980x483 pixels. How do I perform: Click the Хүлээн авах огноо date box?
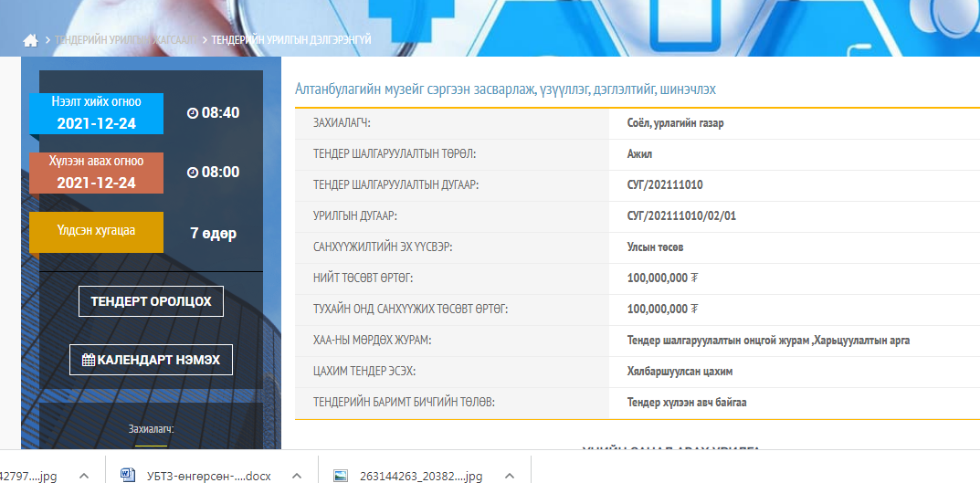pyautogui.click(x=96, y=173)
